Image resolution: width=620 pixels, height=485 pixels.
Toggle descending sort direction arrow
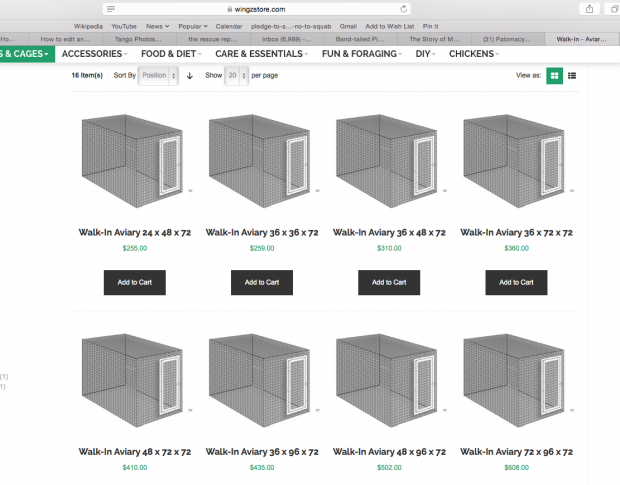190,76
